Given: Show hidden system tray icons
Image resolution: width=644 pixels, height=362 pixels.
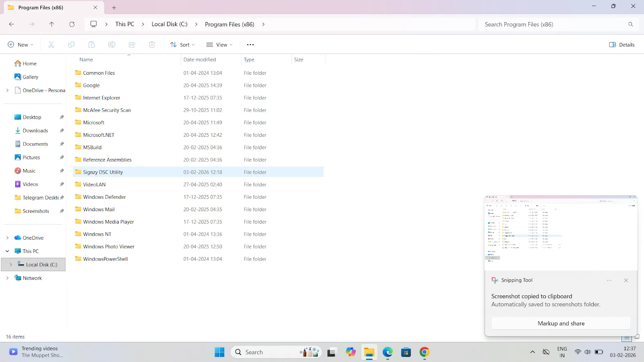Looking at the screenshot, I should coord(533,352).
